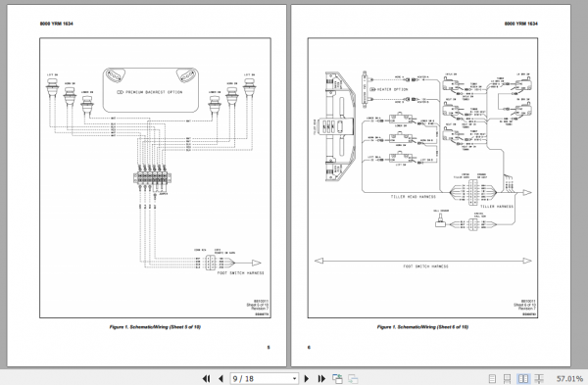Click FOOT SWITCH HARNESS label on right page
The image size is (588, 385).
click(x=425, y=266)
